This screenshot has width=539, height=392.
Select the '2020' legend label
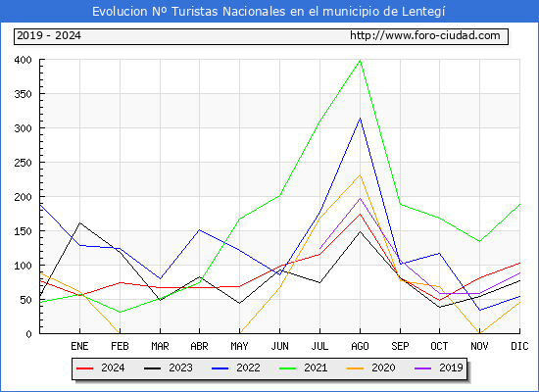383,367
